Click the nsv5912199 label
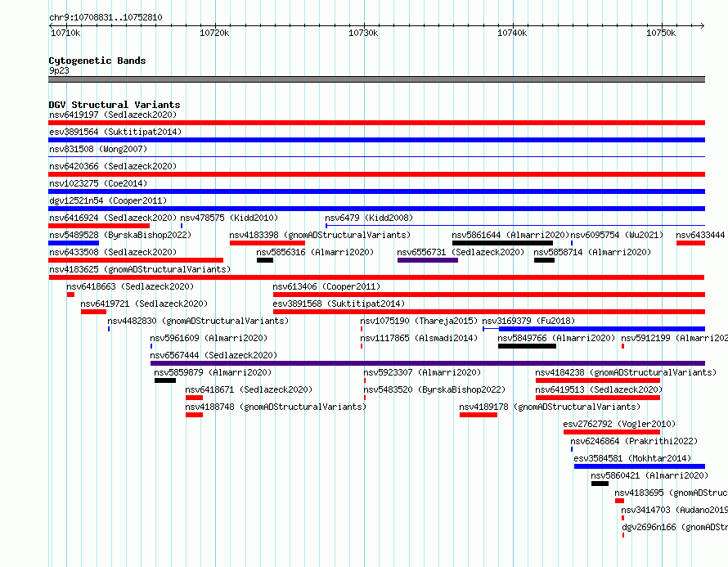The image size is (728, 567). [x=674, y=338]
